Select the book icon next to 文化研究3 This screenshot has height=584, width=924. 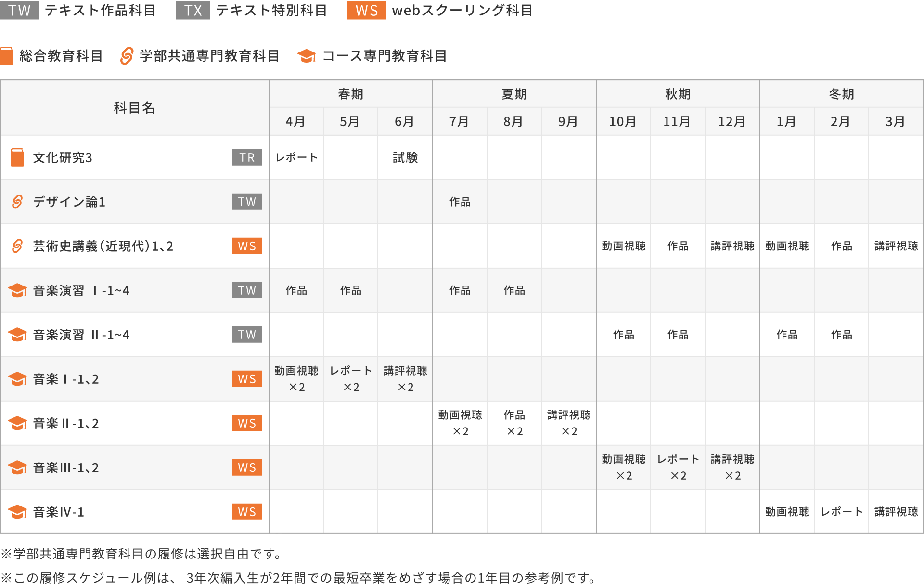(x=17, y=157)
